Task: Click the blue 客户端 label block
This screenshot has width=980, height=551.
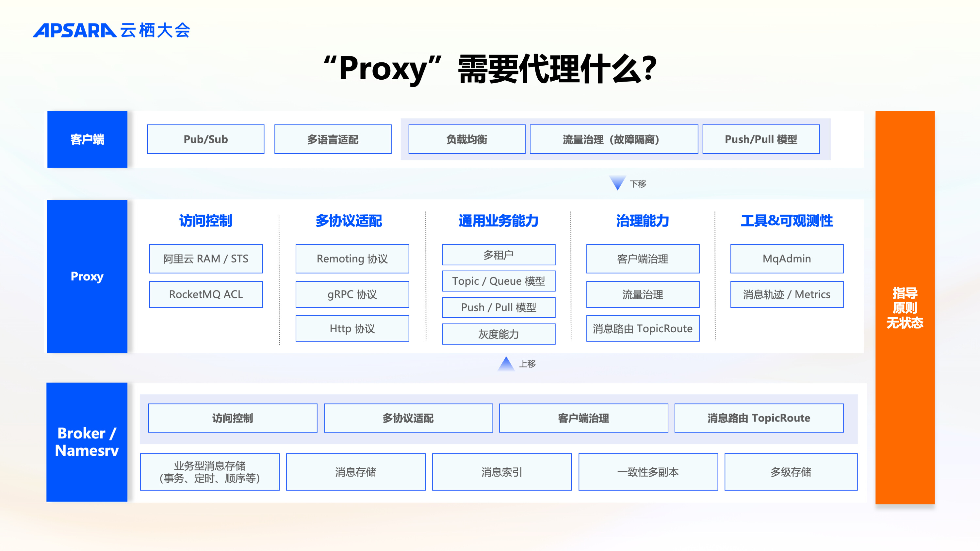Action: [87, 139]
